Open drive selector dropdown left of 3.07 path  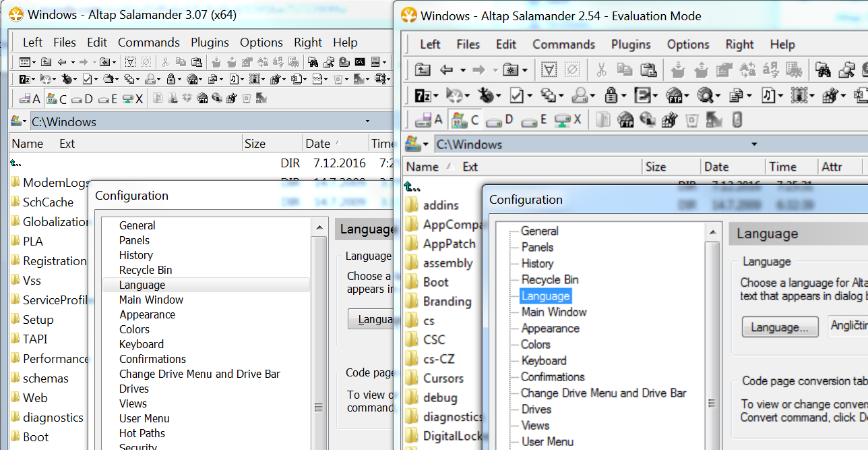[x=19, y=121]
